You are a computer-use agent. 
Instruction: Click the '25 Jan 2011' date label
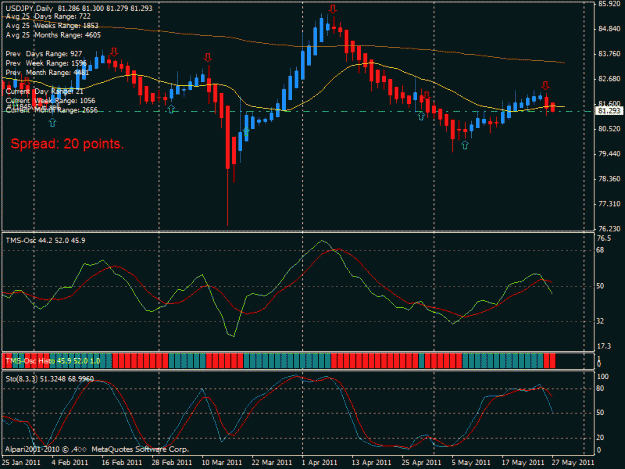pos(21,463)
